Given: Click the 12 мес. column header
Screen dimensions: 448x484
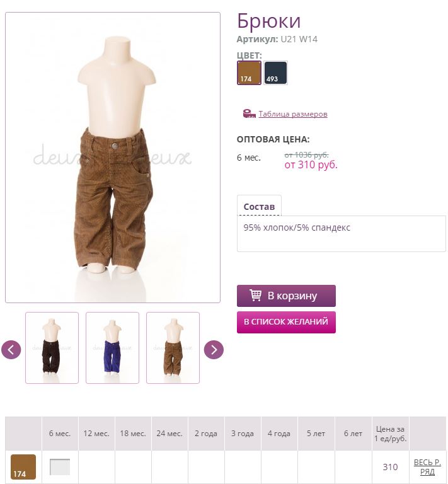Looking at the screenshot, I should [96, 434].
